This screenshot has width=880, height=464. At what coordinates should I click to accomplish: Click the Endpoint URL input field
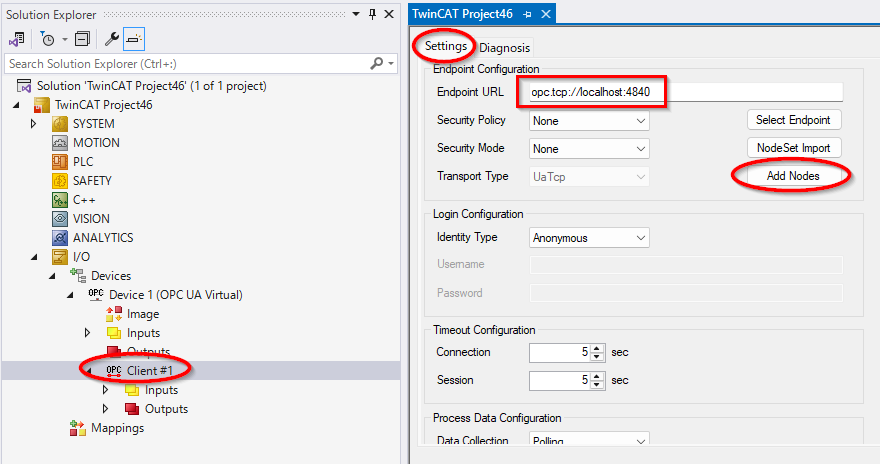click(680, 92)
